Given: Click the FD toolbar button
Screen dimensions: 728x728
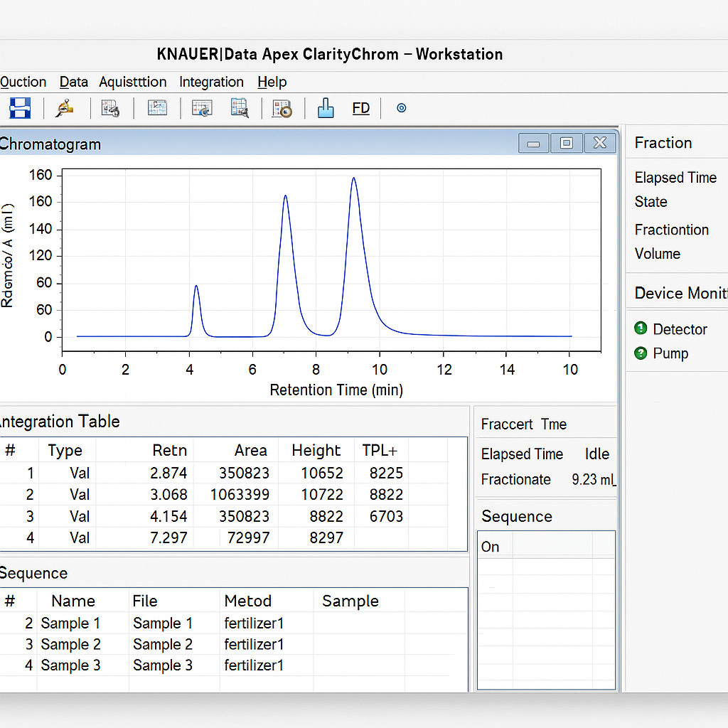Looking at the screenshot, I should click(360, 108).
